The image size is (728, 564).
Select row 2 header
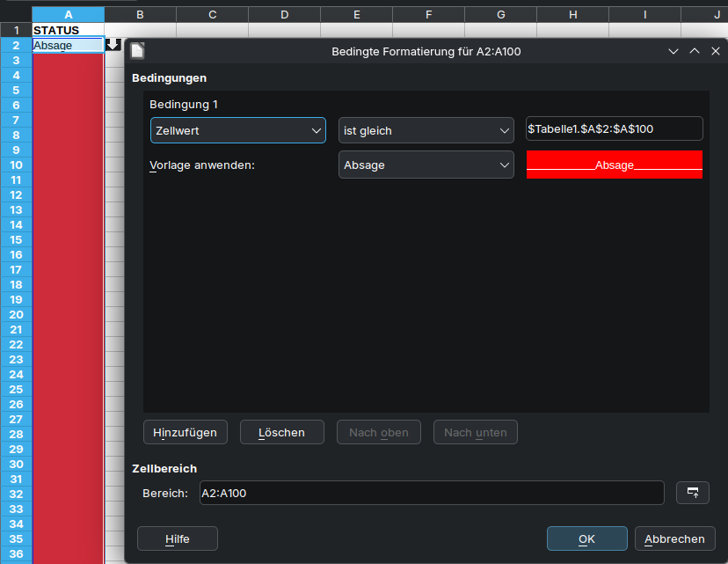(x=16, y=45)
